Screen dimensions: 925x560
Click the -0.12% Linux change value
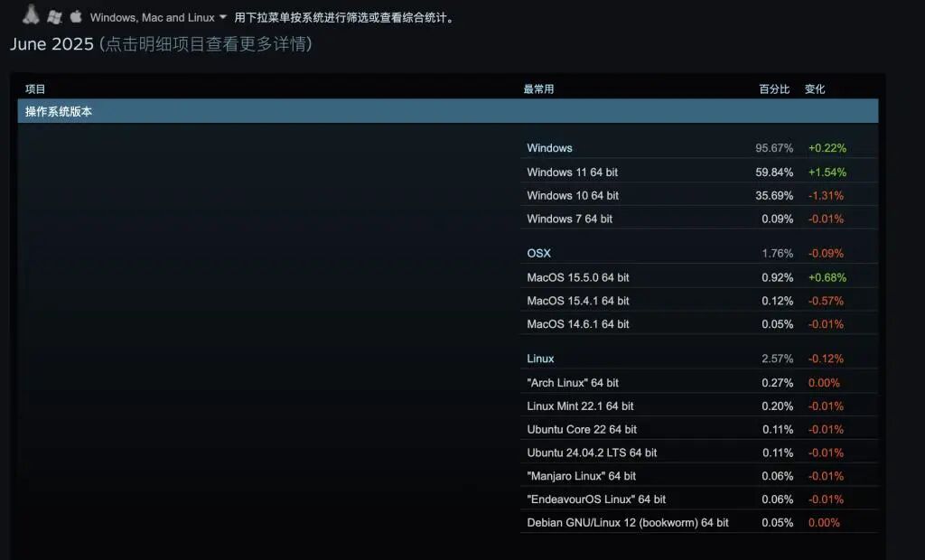[x=826, y=359]
